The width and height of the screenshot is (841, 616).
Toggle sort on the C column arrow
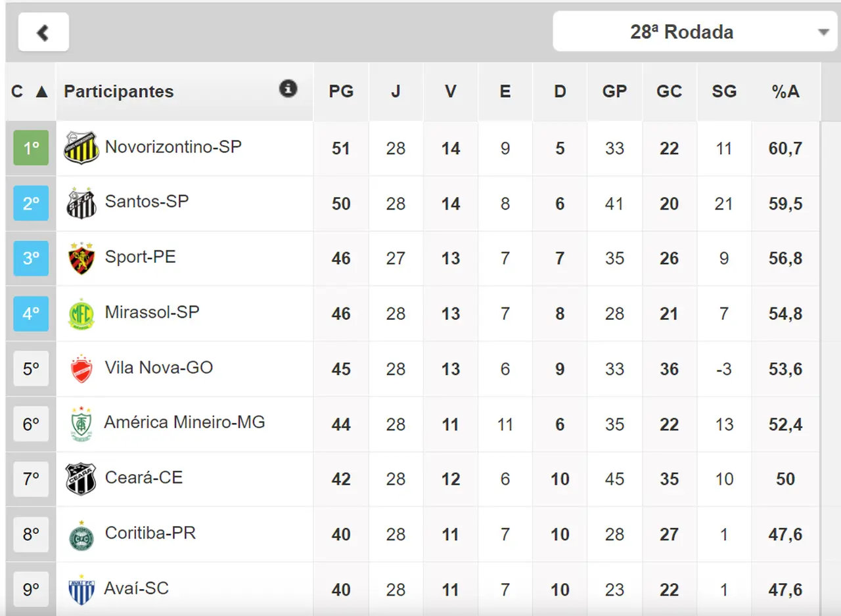[41, 91]
